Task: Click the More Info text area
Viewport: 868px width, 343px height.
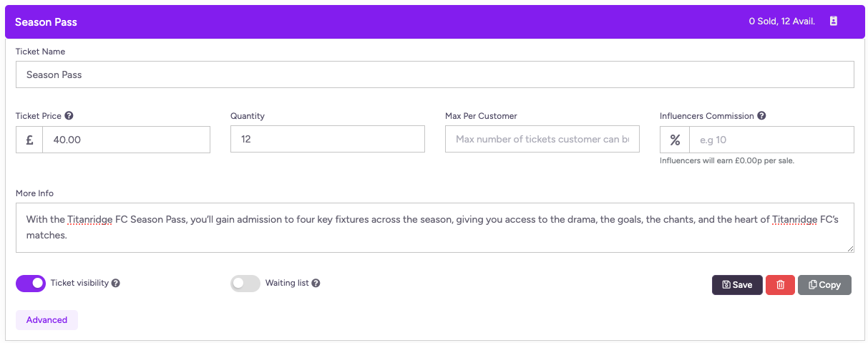Action: coord(434,227)
